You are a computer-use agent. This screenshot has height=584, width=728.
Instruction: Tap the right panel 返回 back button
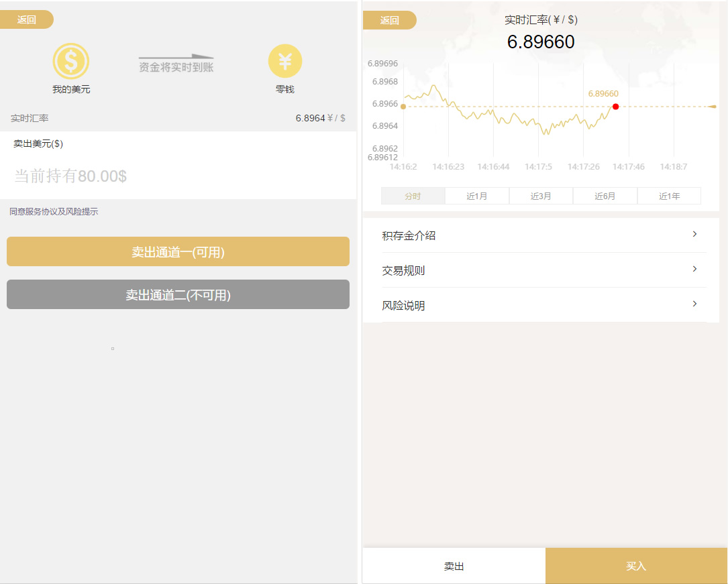coord(389,20)
